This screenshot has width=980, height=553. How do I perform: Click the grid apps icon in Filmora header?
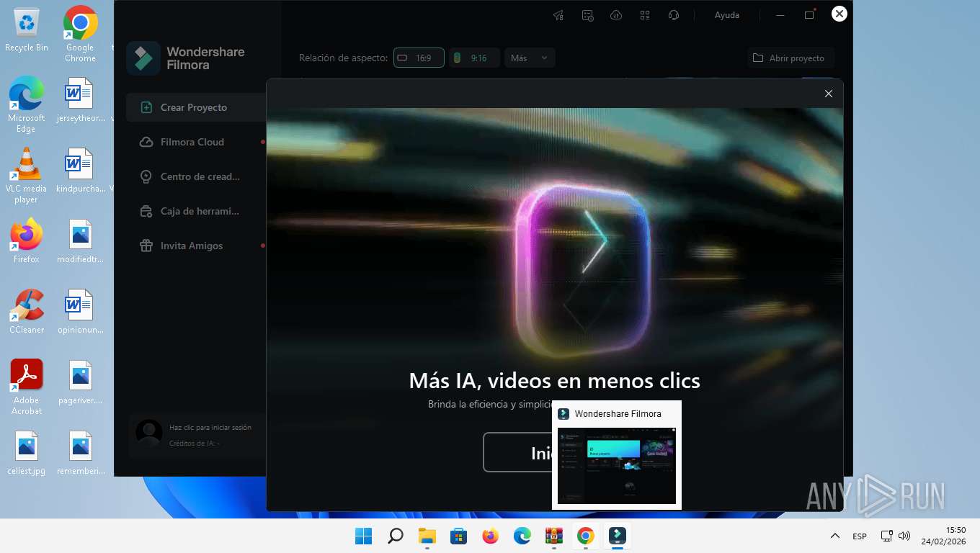(x=645, y=15)
